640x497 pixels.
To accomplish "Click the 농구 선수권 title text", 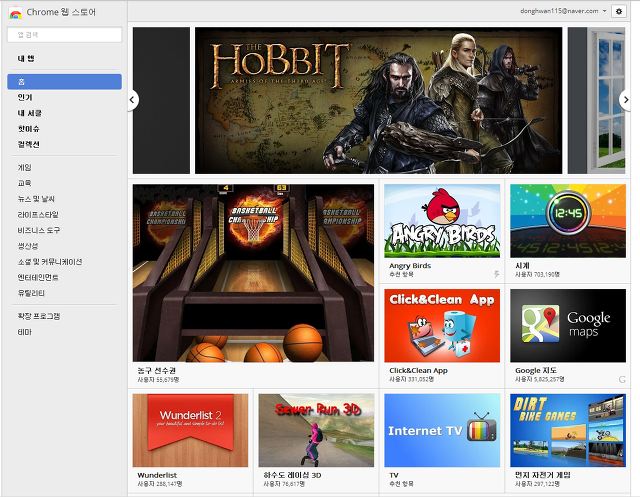I will point(157,371).
